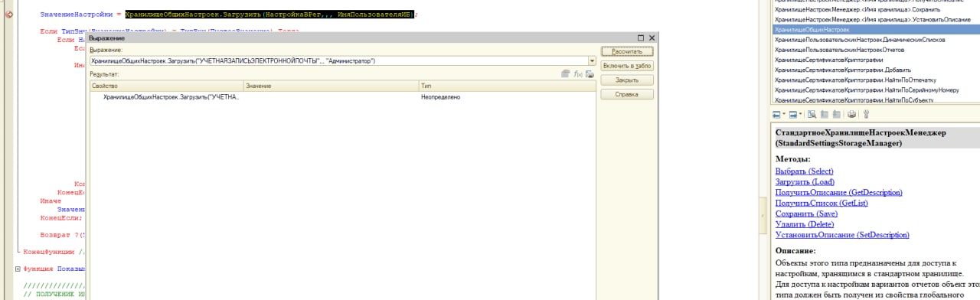Go back in Syntax Assistant navigation
The image size is (980, 300).
[776, 114]
